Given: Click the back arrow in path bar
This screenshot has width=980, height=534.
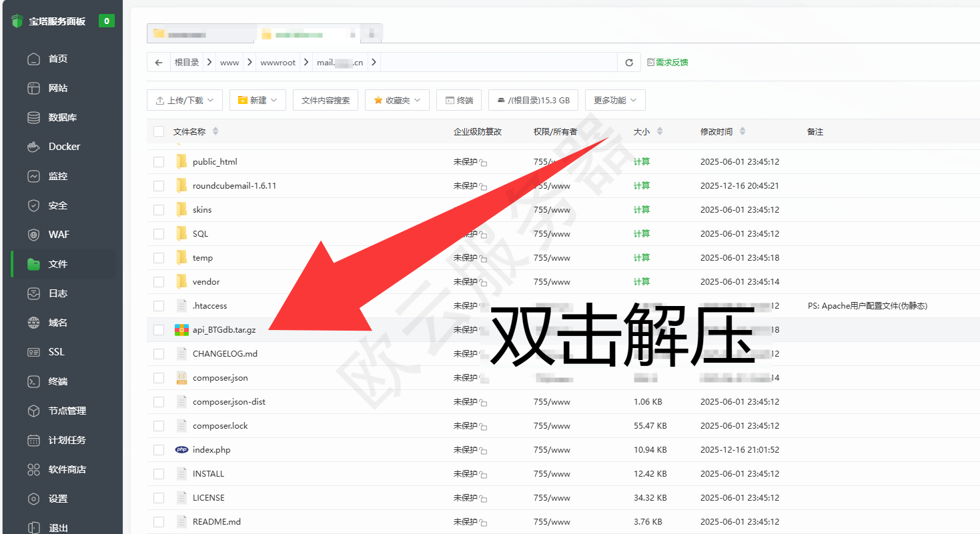Looking at the screenshot, I should (x=158, y=63).
